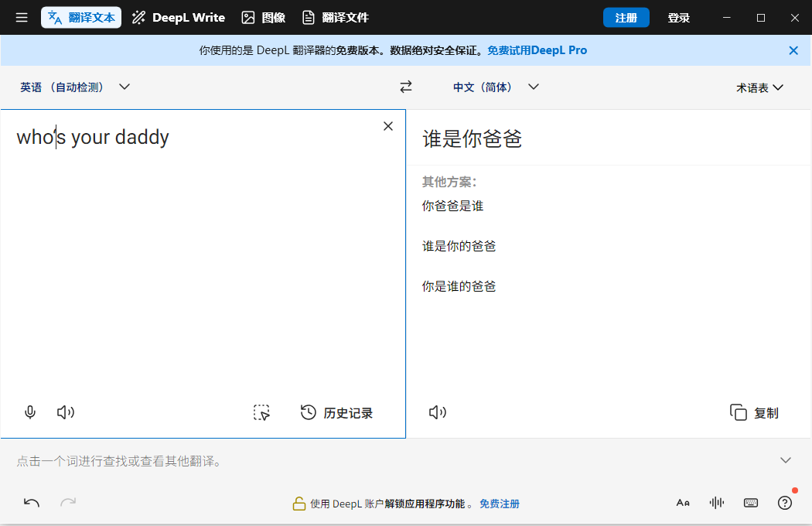Image resolution: width=812 pixels, height=526 pixels.
Task: Undo the last edit
Action: [32, 502]
